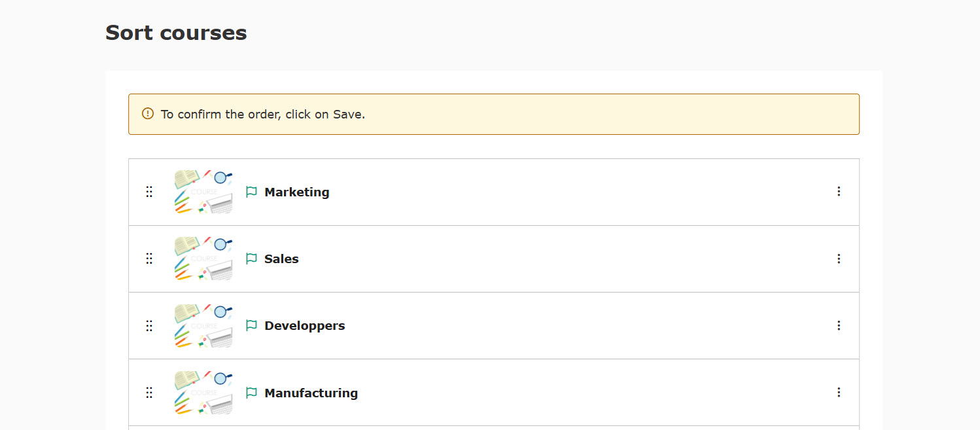Select the Developpers course thumbnail
980x430 pixels.
click(x=203, y=325)
